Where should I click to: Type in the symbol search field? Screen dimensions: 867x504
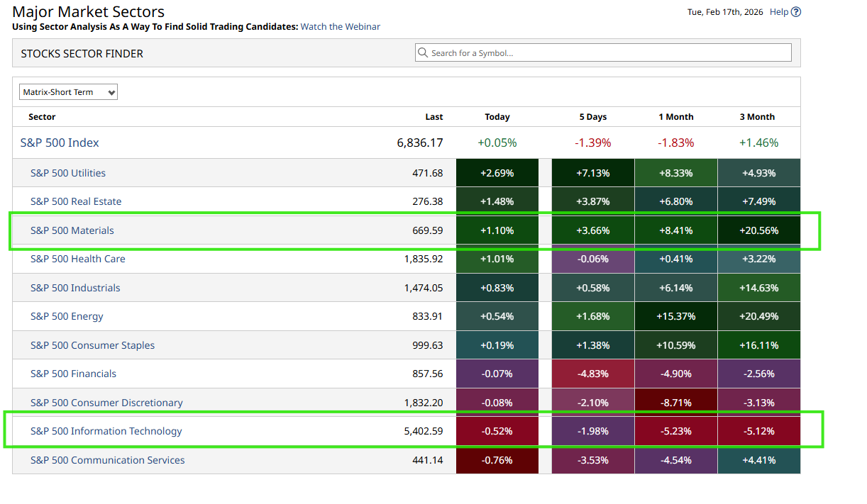pos(610,53)
